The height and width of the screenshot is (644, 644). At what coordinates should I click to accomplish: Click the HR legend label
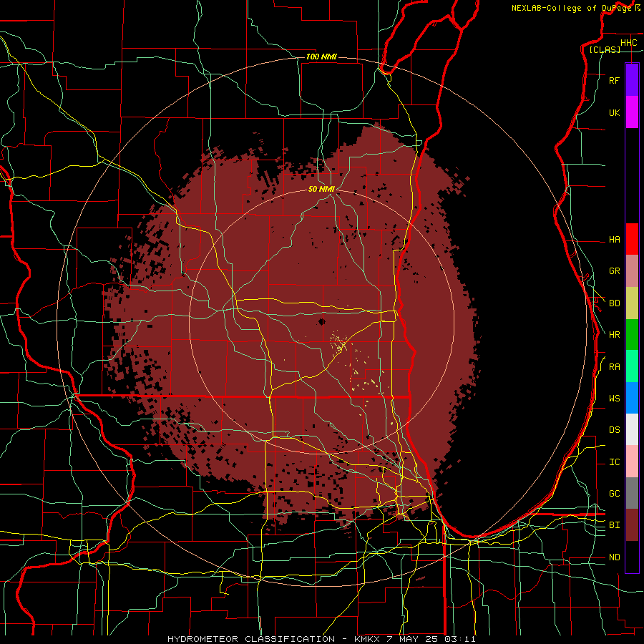pos(614,335)
